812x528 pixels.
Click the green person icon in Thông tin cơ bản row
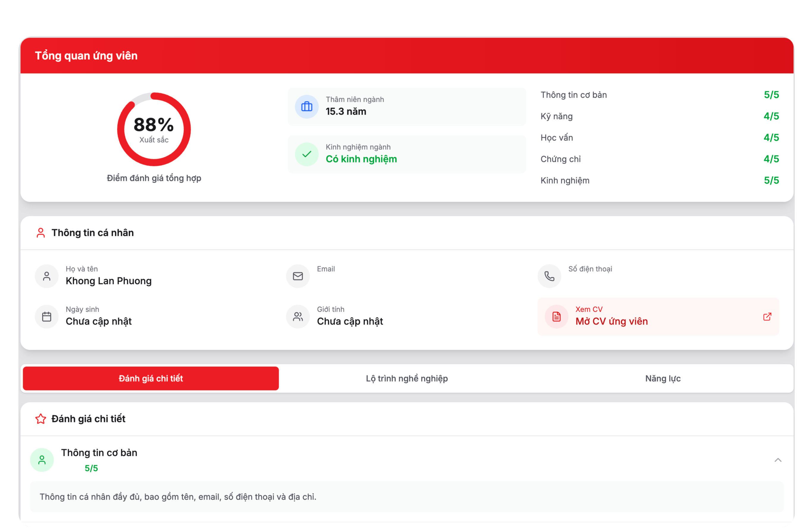point(42,460)
